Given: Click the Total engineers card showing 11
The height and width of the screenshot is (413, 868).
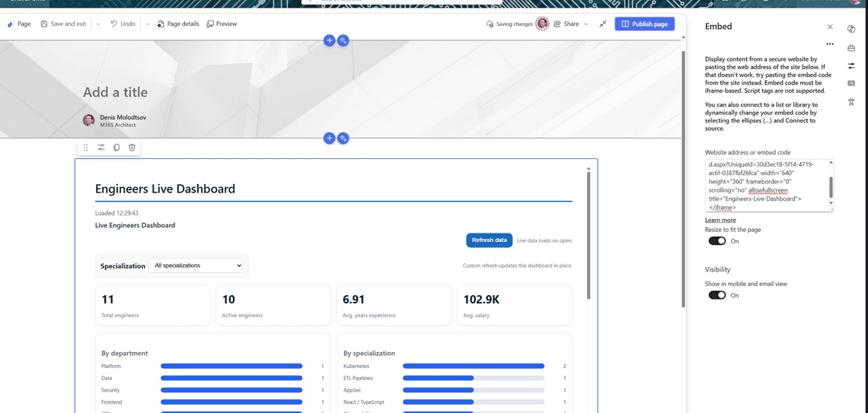Looking at the screenshot, I should (153, 305).
